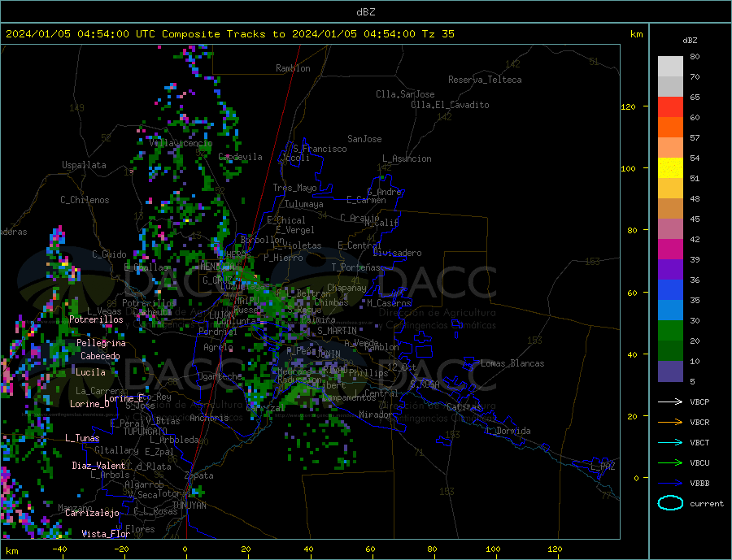The image size is (732, 560).
Task: Click the Lucila label
Action: tap(90, 372)
